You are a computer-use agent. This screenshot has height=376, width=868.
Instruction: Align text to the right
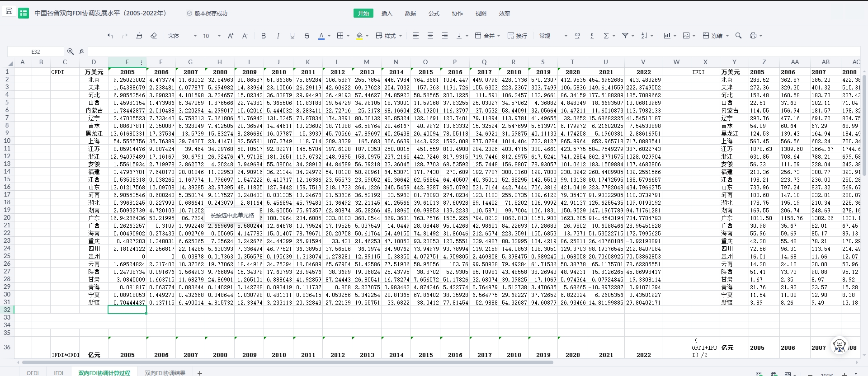[x=445, y=36]
